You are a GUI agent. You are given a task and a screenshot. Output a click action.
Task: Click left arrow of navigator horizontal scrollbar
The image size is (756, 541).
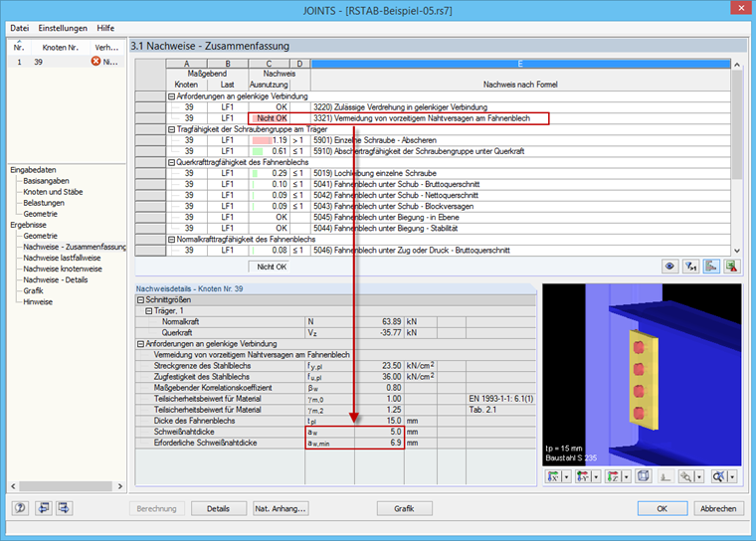point(13,486)
